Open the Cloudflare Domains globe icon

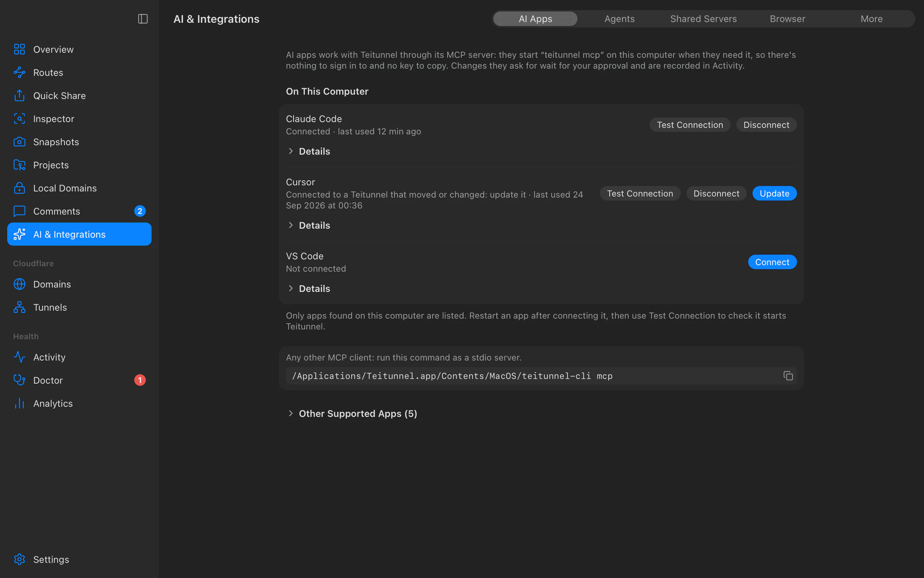click(19, 284)
